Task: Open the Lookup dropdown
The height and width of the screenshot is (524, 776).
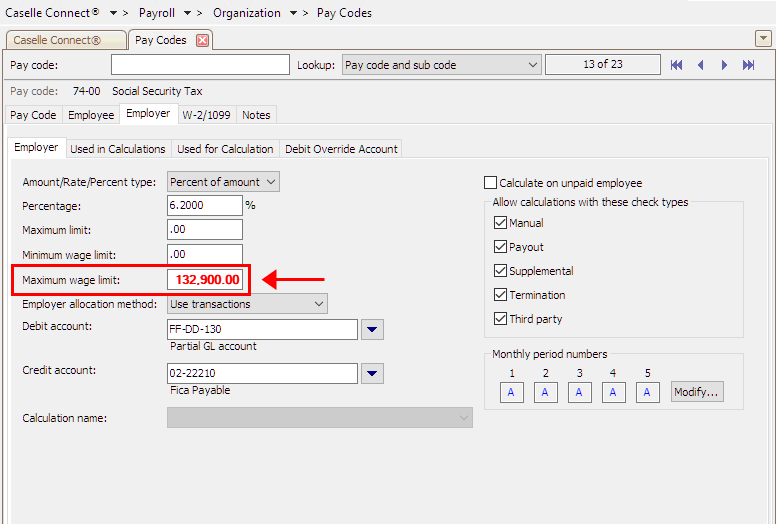Action: tap(440, 65)
